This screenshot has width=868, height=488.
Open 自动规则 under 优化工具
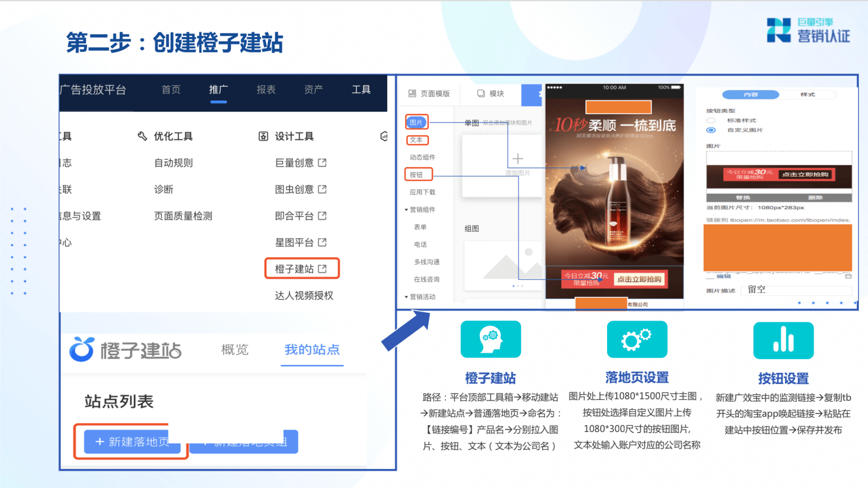[174, 162]
